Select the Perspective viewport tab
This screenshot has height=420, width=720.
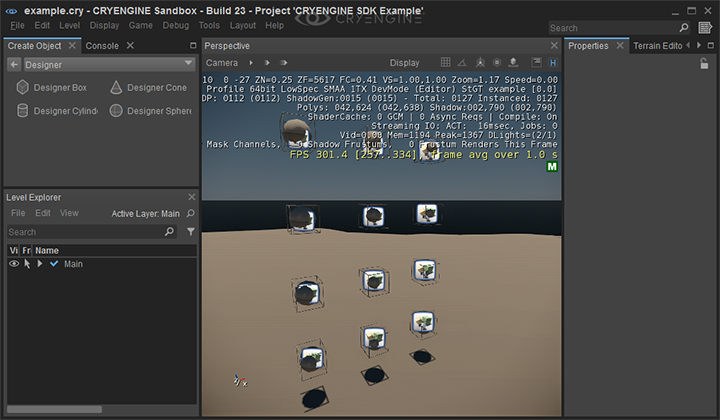click(x=227, y=46)
